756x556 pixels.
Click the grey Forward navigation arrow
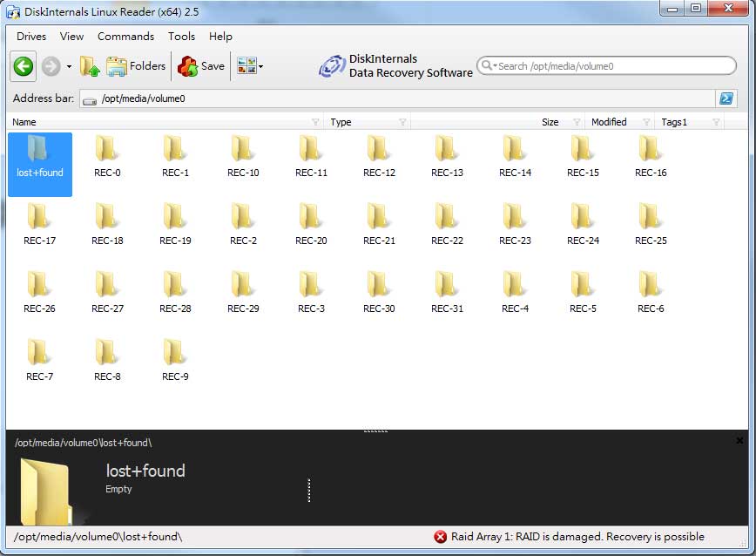pyautogui.click(x=51, y=66)
